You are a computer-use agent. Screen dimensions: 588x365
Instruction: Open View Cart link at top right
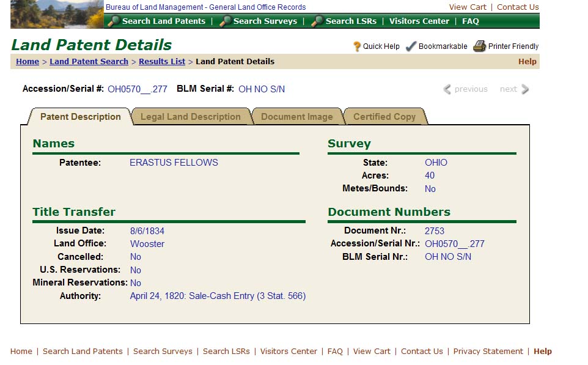click(468, 7)
